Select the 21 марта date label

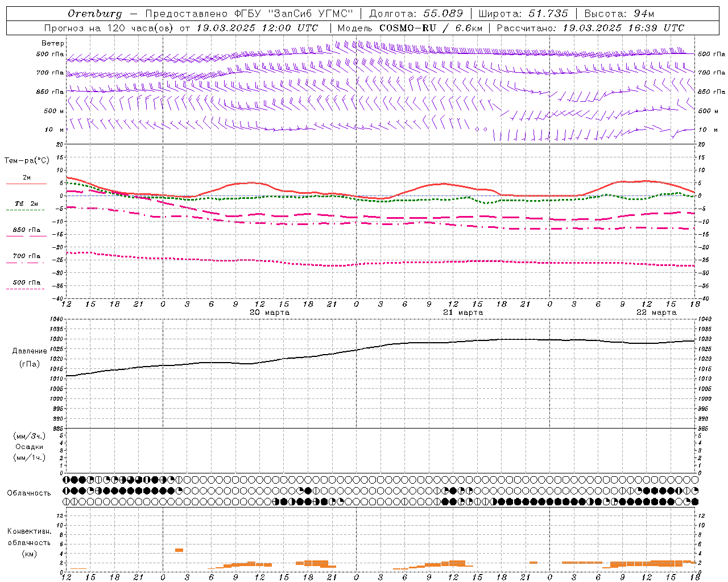(x=463, y=313)
